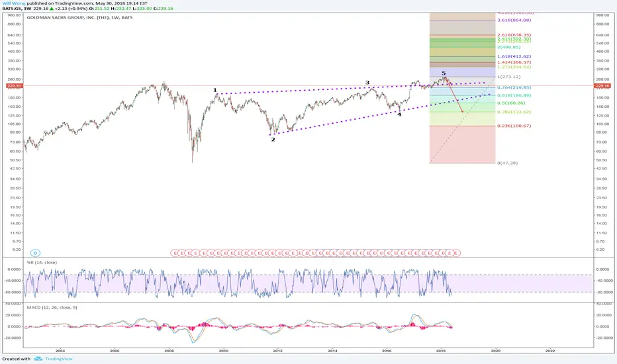Click the Fib level 1.618(412.62) label
617x364 pixels.
(514, 56)
